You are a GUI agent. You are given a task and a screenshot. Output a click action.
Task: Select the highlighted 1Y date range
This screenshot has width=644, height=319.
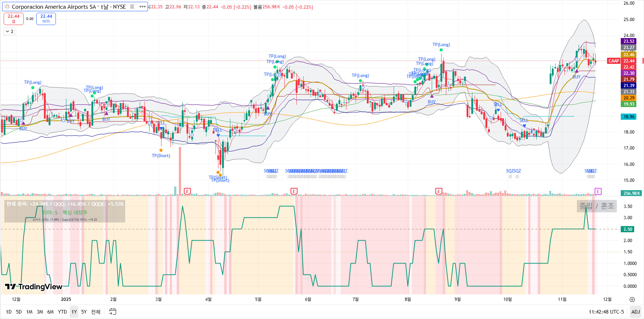74,312
